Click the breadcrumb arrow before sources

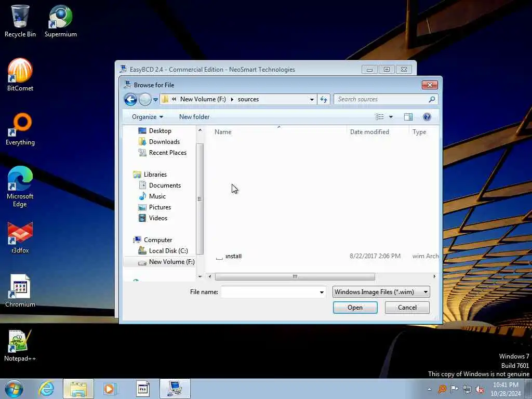click(232, 99)
